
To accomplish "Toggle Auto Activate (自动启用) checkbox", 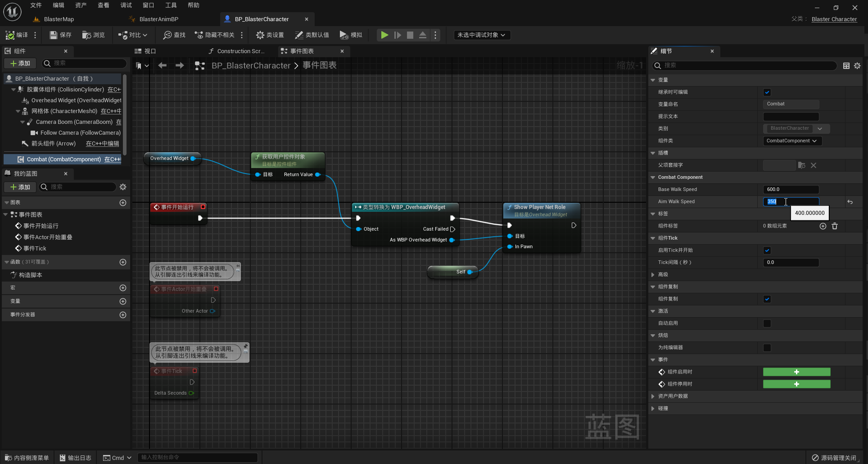I will 767,323.
